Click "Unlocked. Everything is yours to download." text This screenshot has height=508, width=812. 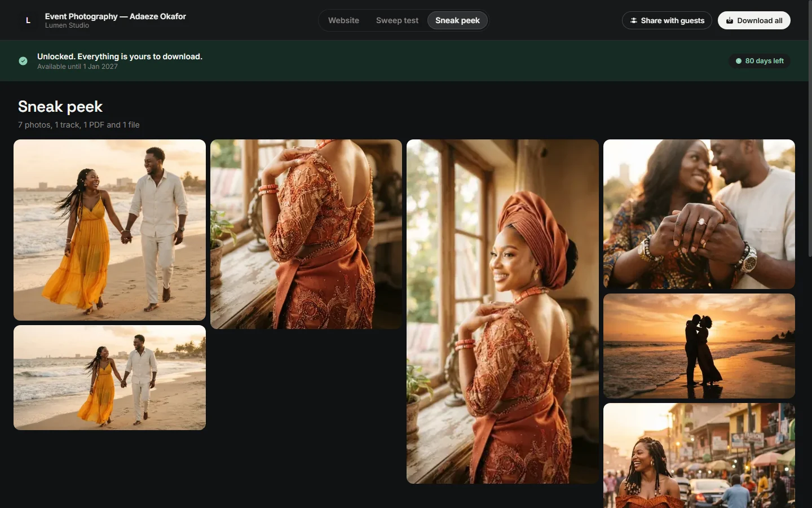pos(120,56)
